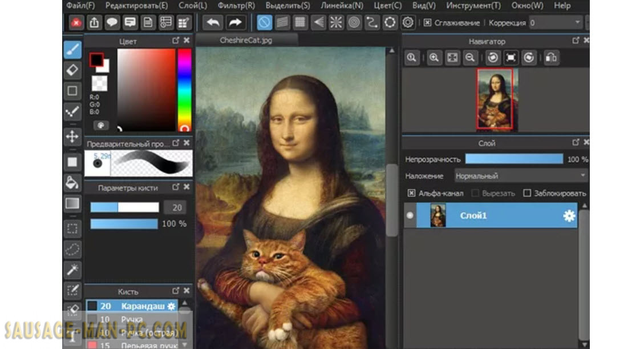Undock the Слой panel
The image size is (644, 349).
tap(576, 142)
